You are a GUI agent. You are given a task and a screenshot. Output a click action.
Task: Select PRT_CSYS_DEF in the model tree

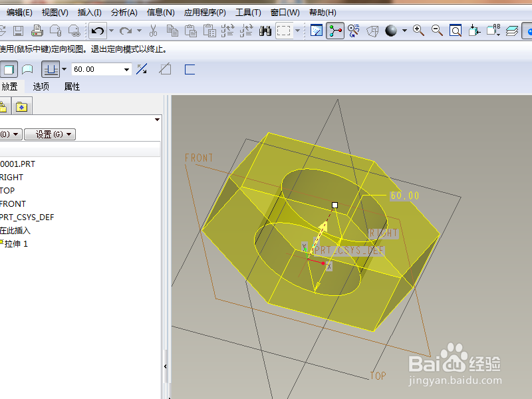point(27,217)
